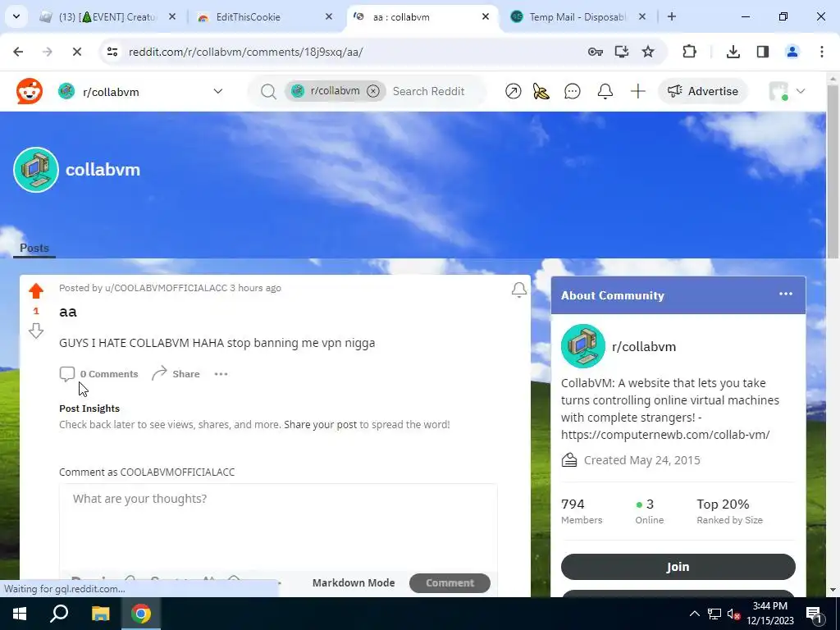The width and height of the screenshot is (840, 630).
Task: Show hidden system tray icons
Action: (x=694, y=614)
